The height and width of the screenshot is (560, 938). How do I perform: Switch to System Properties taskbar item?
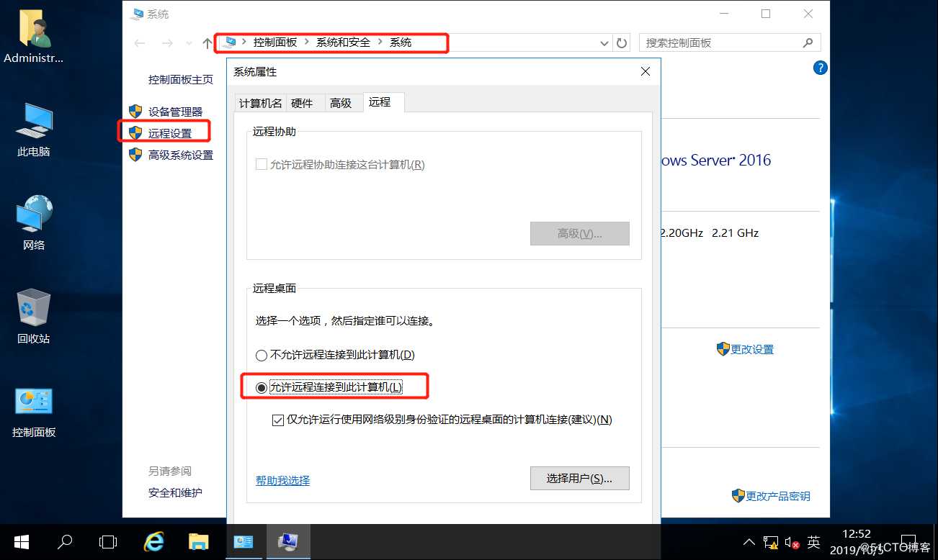tap(288, 542)
